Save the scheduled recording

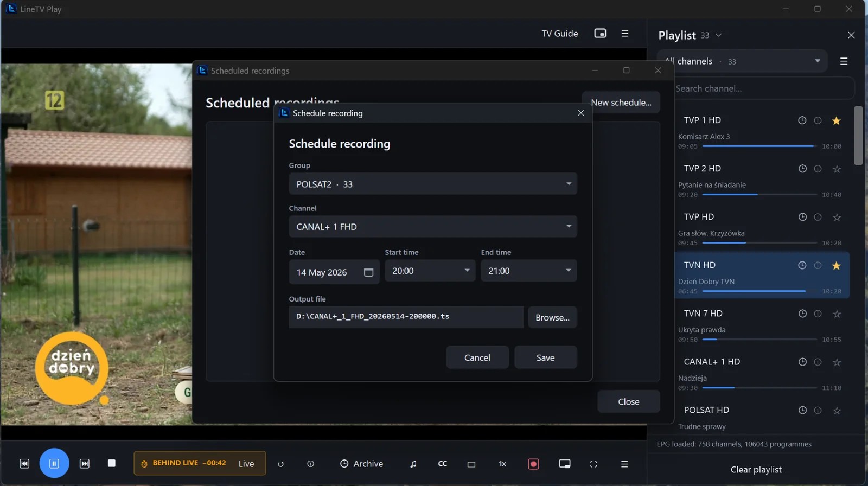point(546,357)
